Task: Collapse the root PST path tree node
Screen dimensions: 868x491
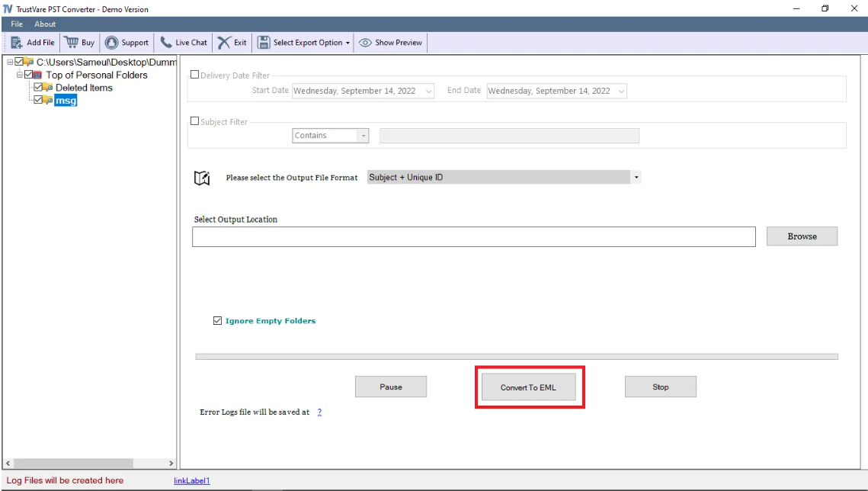Action: tap(10, 62)
